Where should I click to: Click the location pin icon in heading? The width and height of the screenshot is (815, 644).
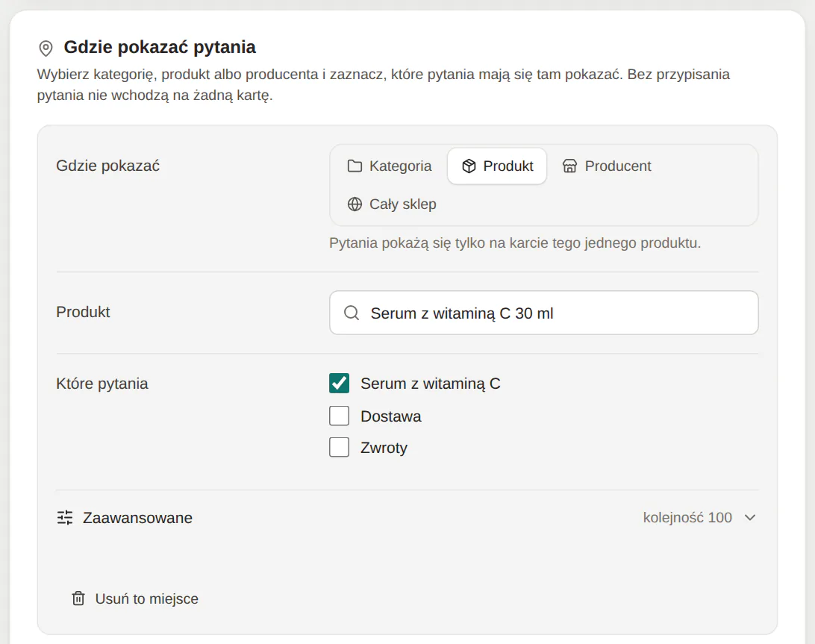click(x=46, y=49)
